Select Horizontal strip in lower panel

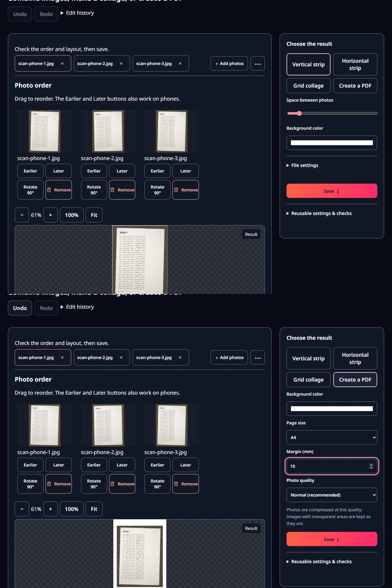[x=355, y=358]
